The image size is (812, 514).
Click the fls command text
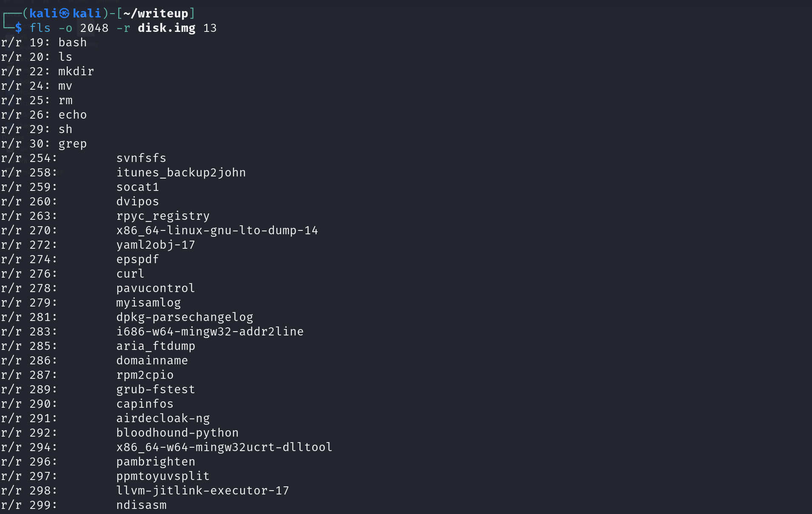click(40, 28)
